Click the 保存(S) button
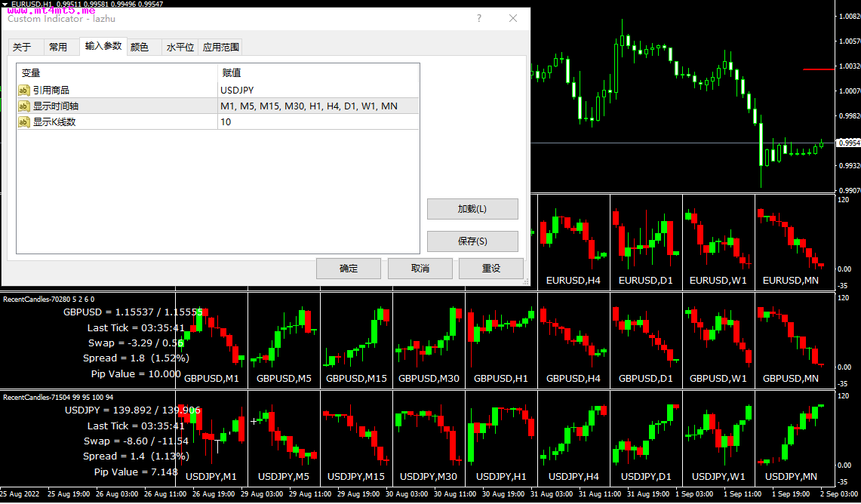Image resolution: width=861 pixels, height=504 pixels. click(472, 241)
